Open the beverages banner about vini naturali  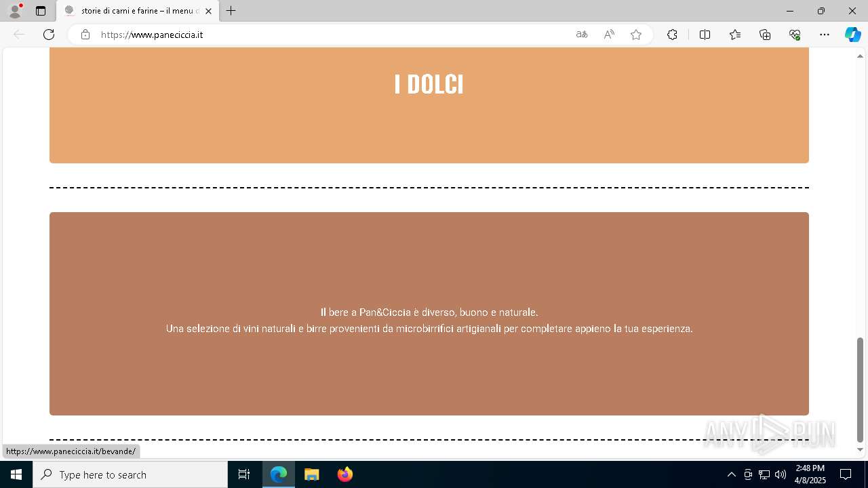pyautogui.click(x=429, y=314)
